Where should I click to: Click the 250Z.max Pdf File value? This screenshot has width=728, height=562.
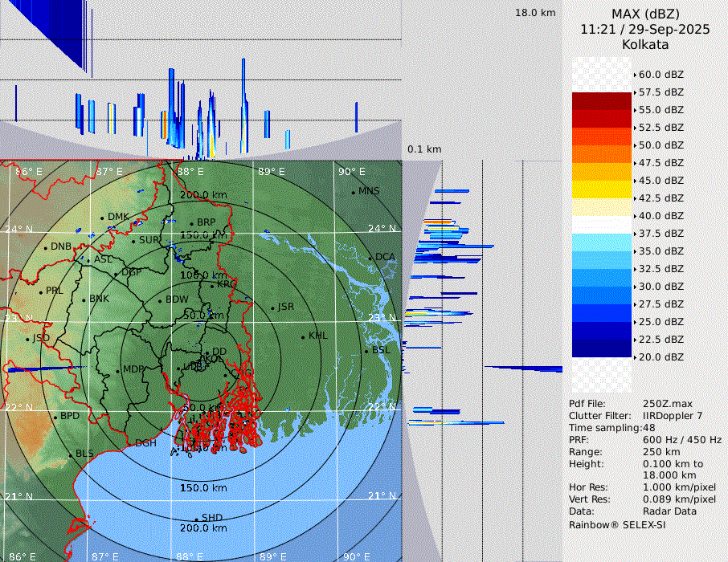coord(667,403)
